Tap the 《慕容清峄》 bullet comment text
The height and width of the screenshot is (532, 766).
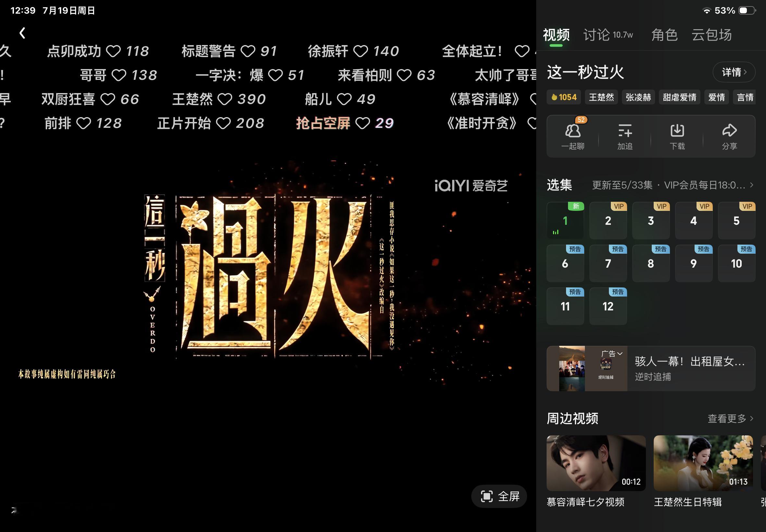tap(484, 99)
